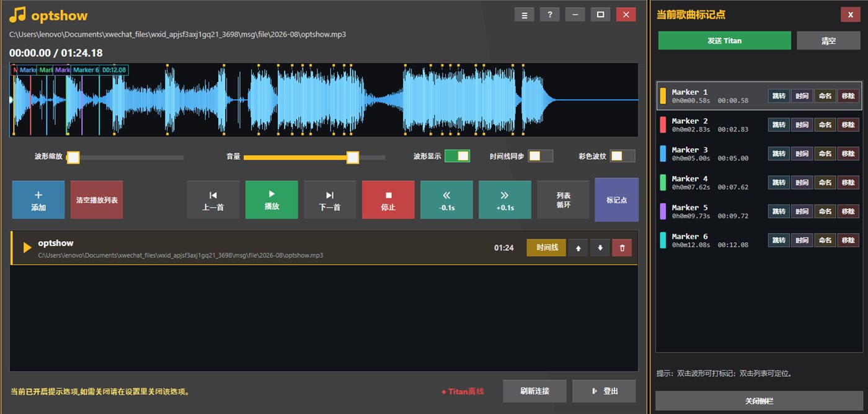Step back 0.1s with rewind button
The width and height of the screenshot is (868, 414).
click(x=446, y=200)
